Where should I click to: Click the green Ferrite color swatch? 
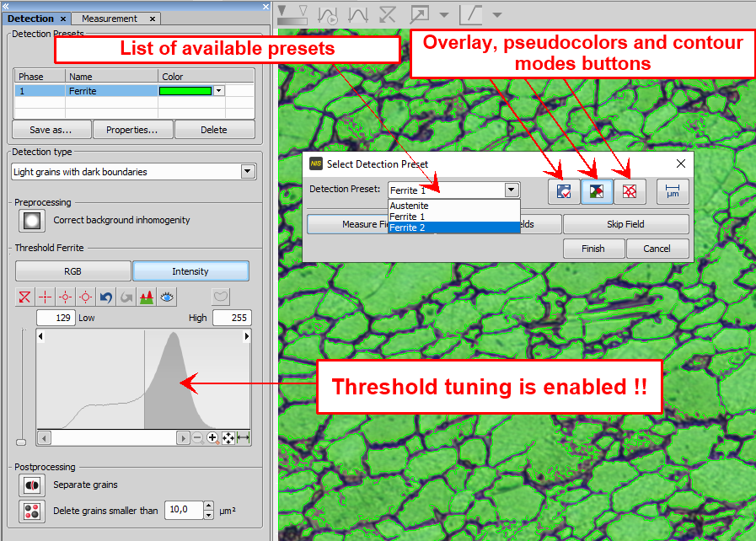186,91
